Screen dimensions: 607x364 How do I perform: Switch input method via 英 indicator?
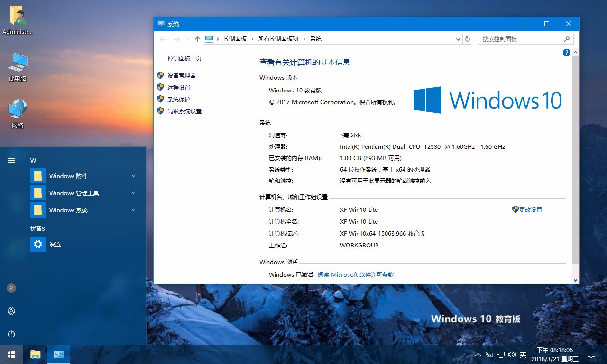point(523,355)
